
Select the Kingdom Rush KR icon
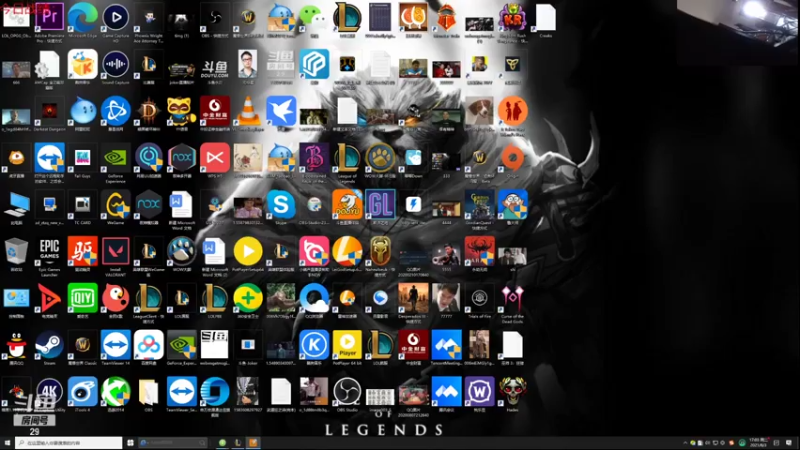click(512, 17)
